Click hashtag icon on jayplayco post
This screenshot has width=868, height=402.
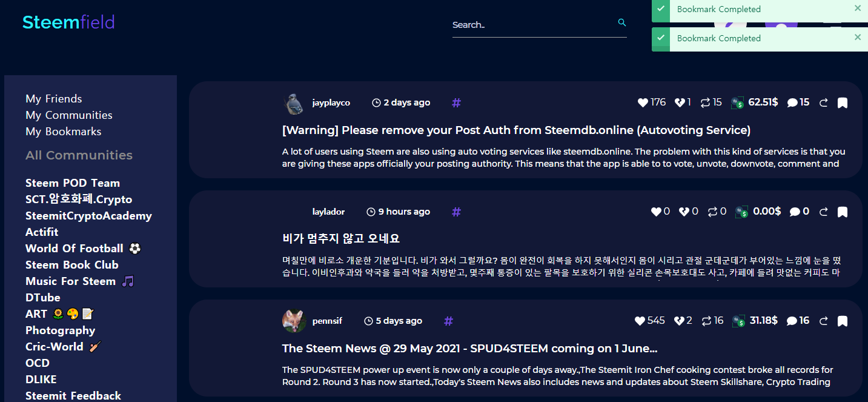[x=456, y=103]
